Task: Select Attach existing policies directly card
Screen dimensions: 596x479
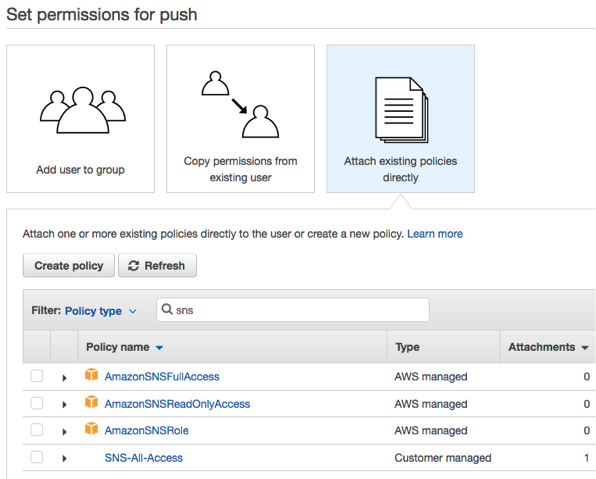Action: [400, 119]
